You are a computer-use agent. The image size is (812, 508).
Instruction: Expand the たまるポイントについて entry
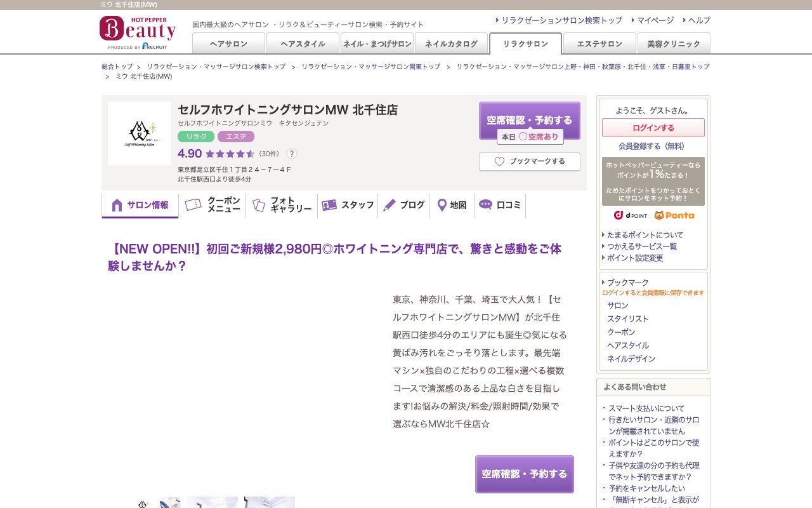coord(646,234)
